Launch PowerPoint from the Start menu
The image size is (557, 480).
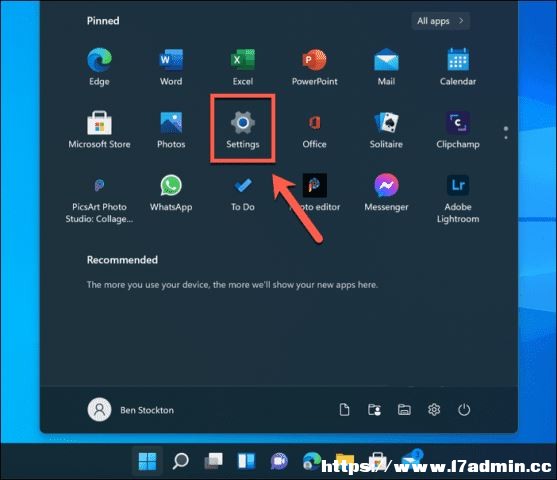(314, 66)
